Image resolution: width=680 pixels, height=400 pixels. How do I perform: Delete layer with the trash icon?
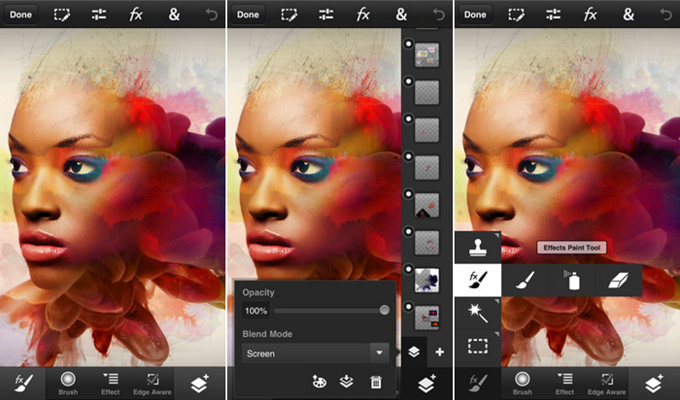point(376,382)
